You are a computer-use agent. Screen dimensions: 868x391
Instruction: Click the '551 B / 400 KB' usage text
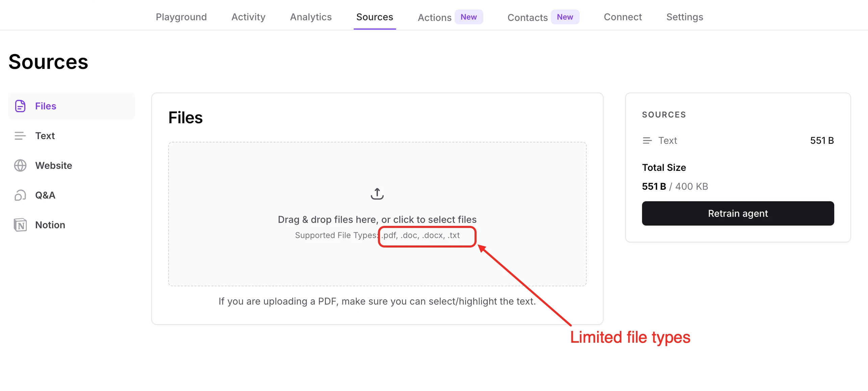(675, 186)
